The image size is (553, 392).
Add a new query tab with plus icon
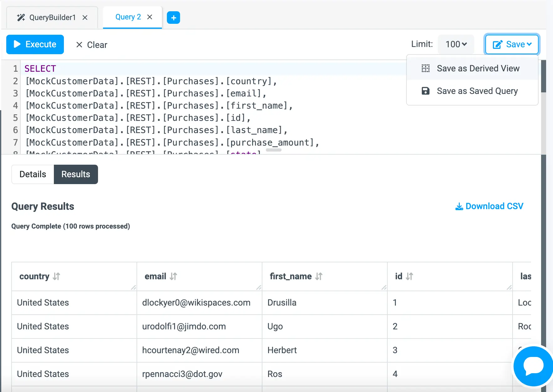[173, 18]
